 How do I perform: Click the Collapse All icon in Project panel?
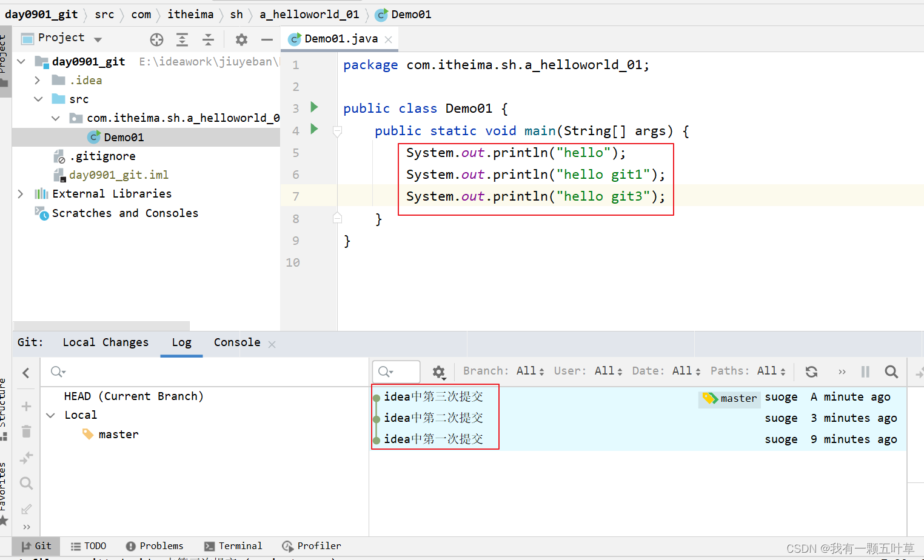click(208, 39)
